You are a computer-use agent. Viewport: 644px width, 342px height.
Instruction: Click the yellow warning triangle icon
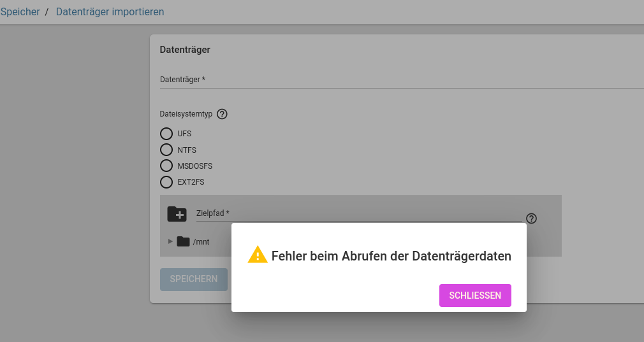tap(258, 255)
